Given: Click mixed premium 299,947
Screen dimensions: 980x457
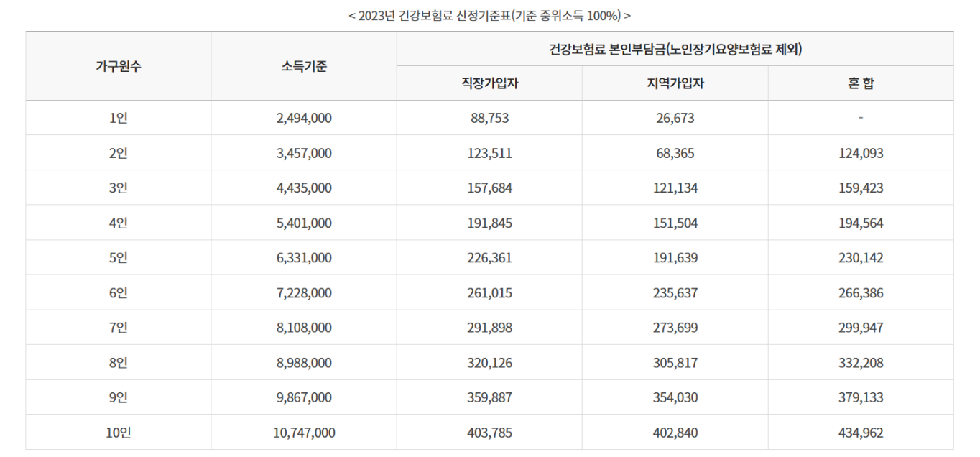Looking at the screenshot, I should click(x=861, y=328).
